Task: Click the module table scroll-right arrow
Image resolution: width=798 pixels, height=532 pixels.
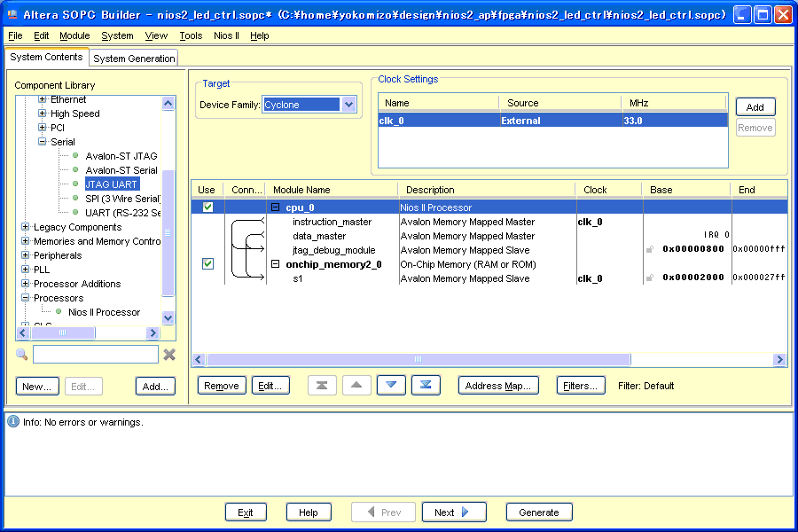Action: point(779,359)
